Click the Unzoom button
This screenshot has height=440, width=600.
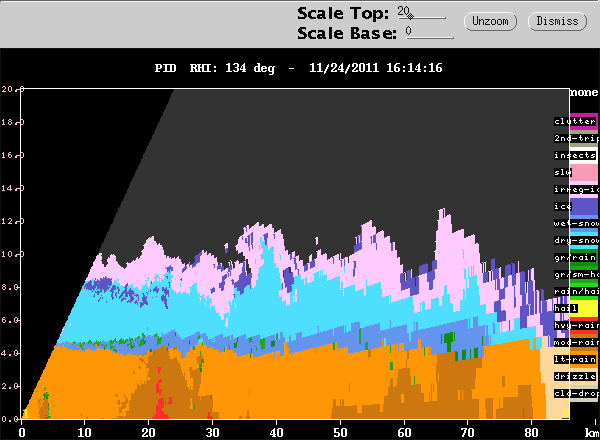coord(490,21)
